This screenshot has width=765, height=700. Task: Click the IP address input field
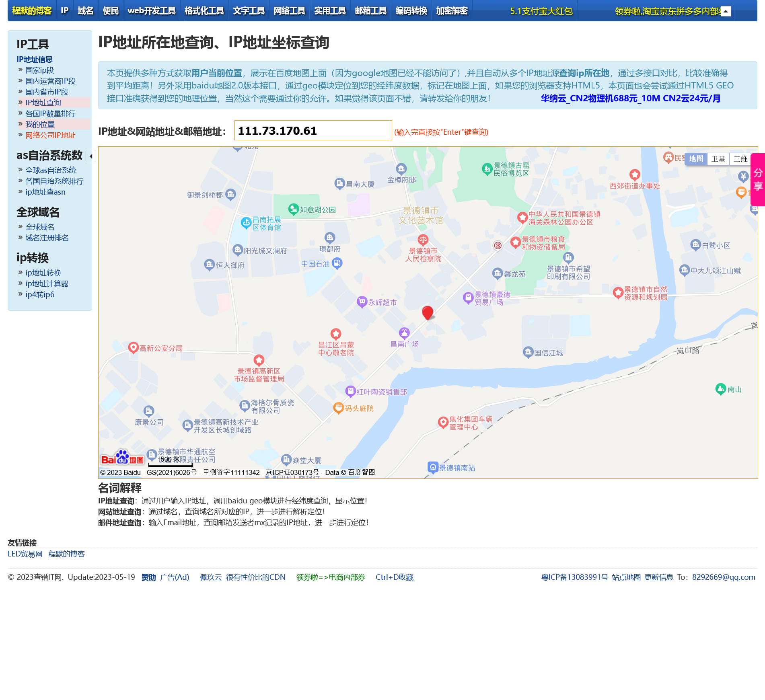tap(313, 131)
